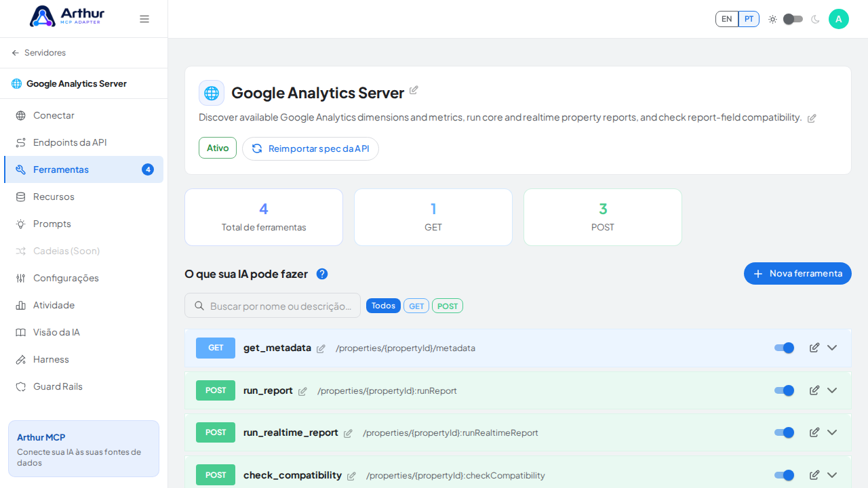868x488 pixels.
Task: Click the POST count card
Action: pos(603,217)
